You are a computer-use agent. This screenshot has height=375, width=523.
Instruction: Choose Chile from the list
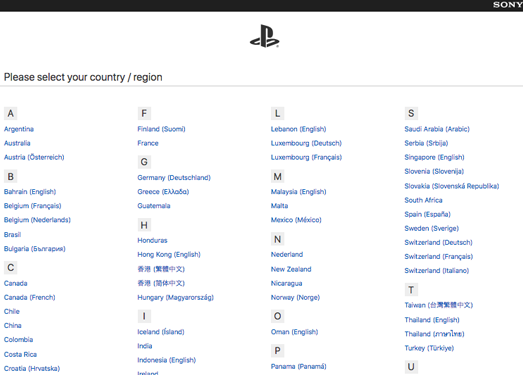click(12, 311)
